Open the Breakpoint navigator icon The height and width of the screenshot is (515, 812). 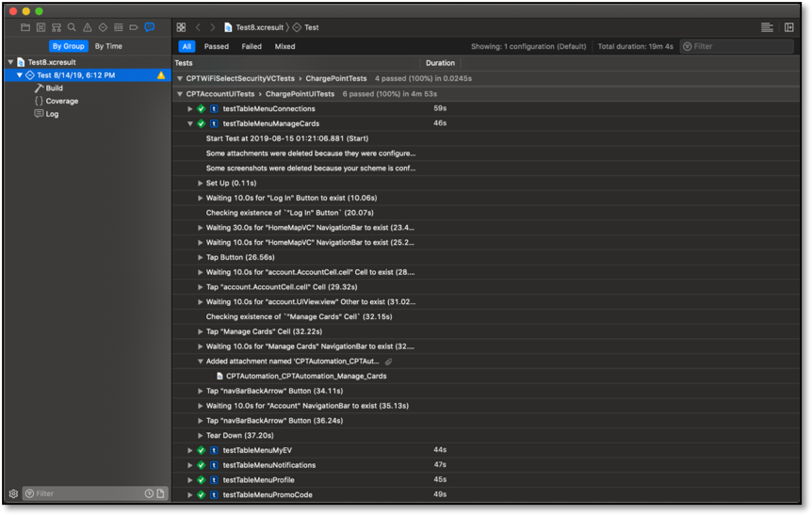tap(134, 27)
